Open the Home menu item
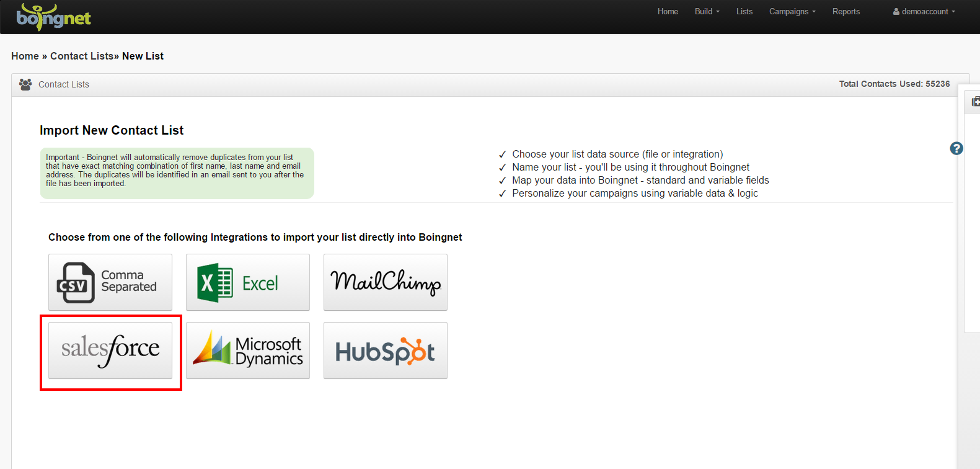This screenshot has height=469, width=980. pyautogui.click(x=668, y=12)
